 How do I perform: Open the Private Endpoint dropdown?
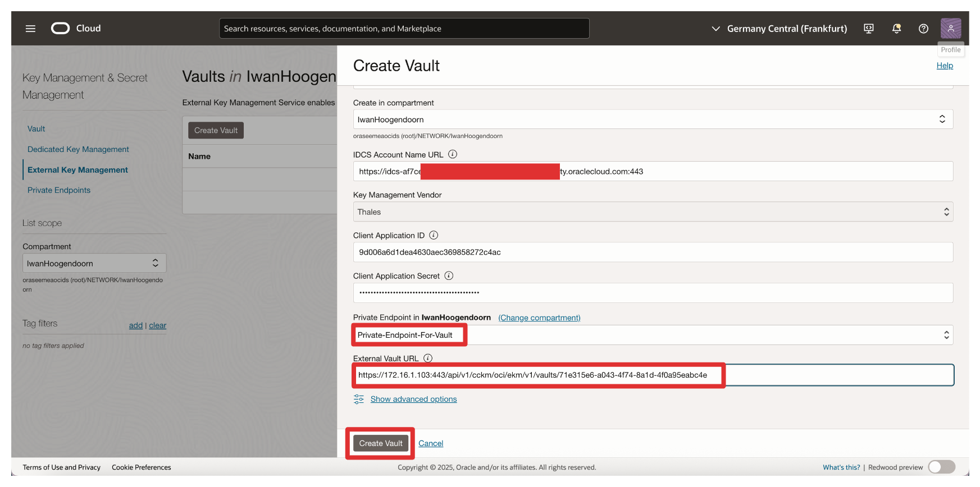pyautogui.click(x=653, y=336)
